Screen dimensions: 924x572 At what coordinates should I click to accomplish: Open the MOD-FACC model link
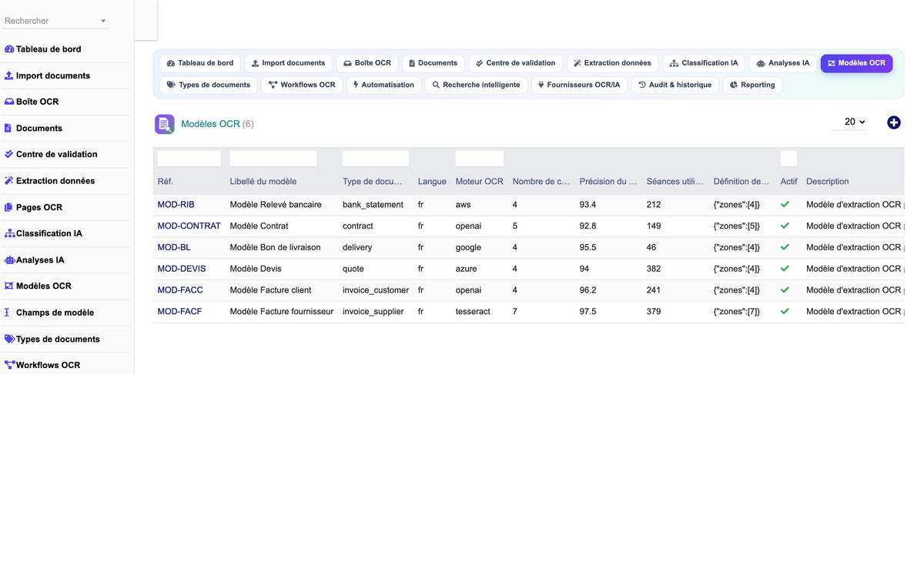tap(180, 290)
